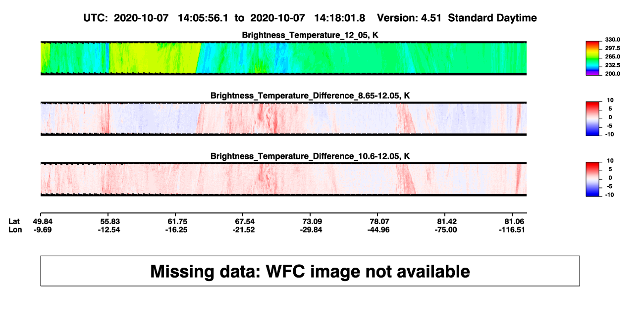
Task: Click longitude value -12.54
Action: click(110, 230)
